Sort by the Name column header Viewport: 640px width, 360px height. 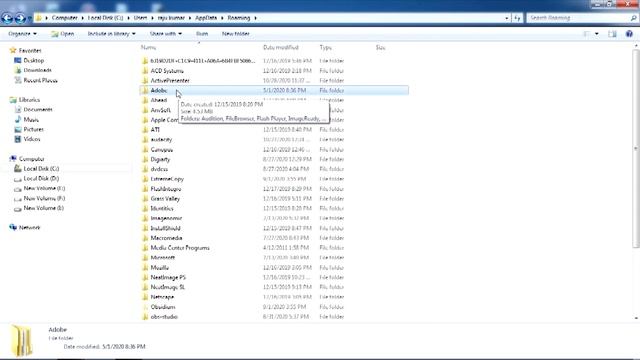tap(149, 47)
